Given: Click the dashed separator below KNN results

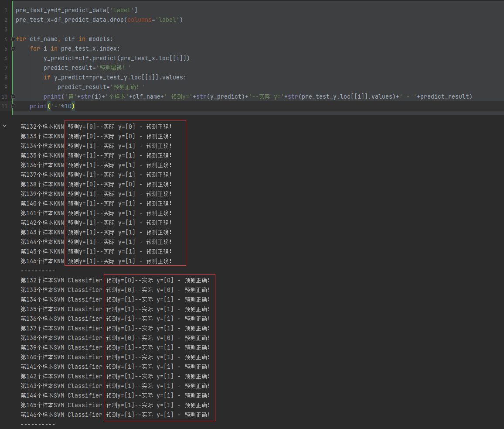Looking at the screenshot, I should pyautogui.click(x=38, y=271).
